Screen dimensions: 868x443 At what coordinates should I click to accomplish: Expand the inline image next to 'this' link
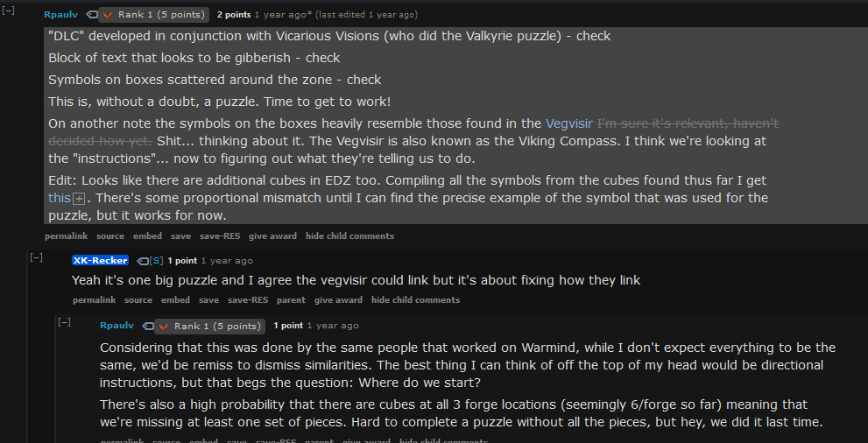pyautogui.click(x=79, y=199)
